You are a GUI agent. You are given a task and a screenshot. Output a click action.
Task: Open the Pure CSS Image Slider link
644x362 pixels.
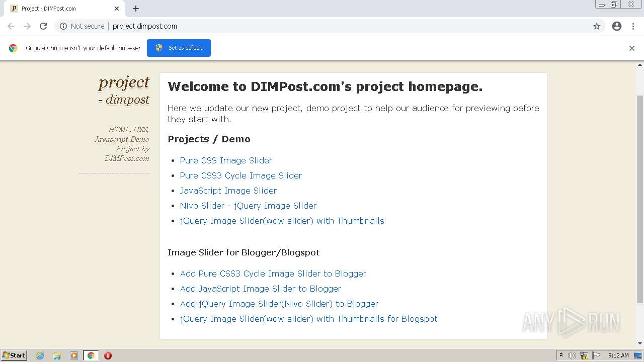(x=226, y=160)
